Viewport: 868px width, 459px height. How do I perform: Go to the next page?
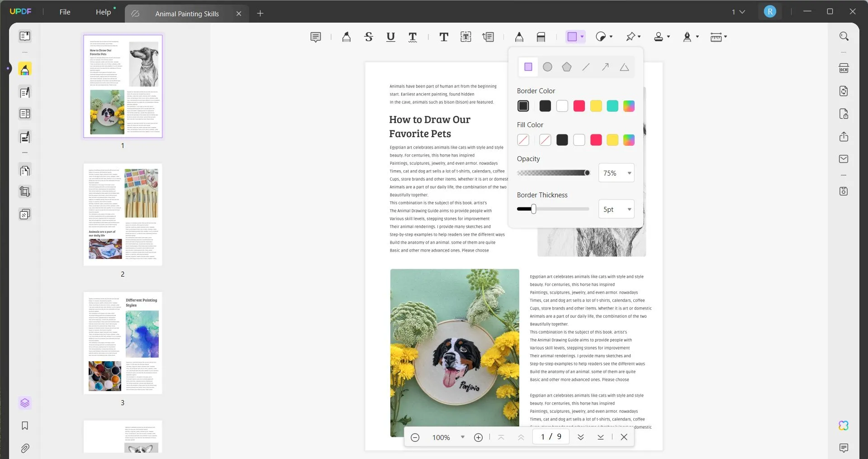coord(581,437)
